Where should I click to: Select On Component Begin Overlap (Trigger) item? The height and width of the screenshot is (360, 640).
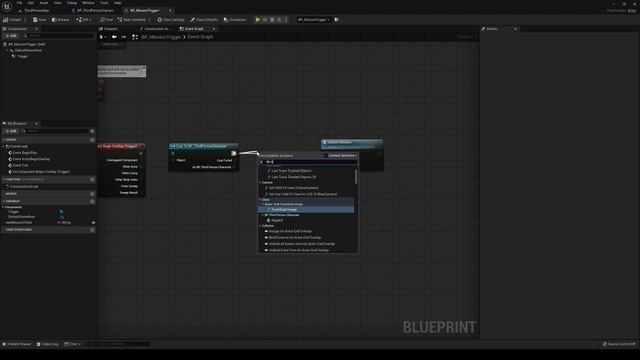coord(41,172)
